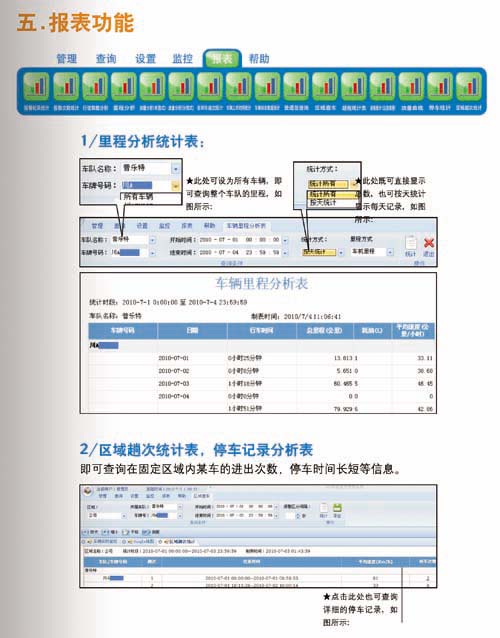Image resolution: width=500 pixels, height=638 pixels.
Task: Open the 设置 menu tab at top
Action: coord(146,59)
